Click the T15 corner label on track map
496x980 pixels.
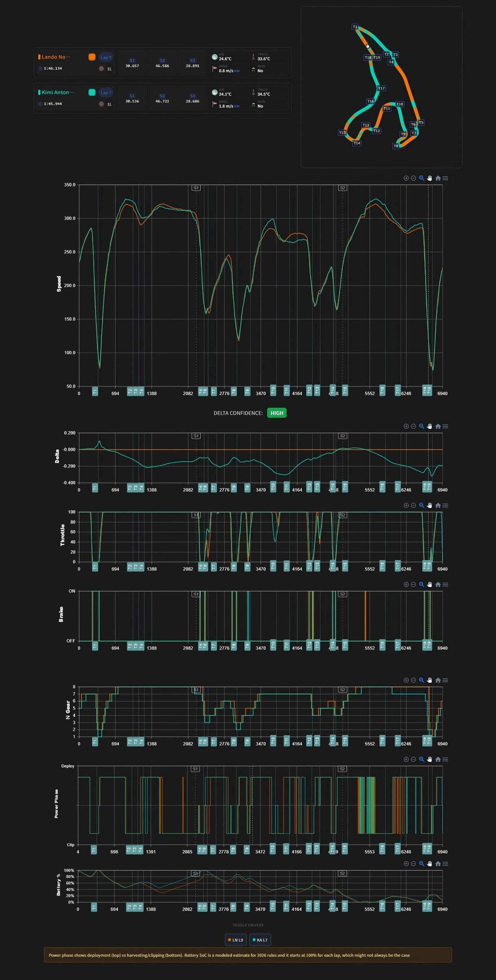click(343, 133)
